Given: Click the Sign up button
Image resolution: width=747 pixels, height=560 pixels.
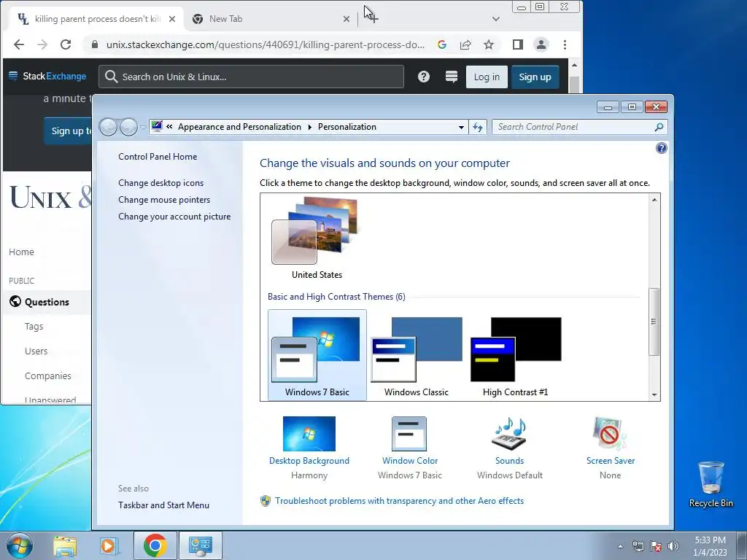Looking at the screenshot, I should [535, 77].
